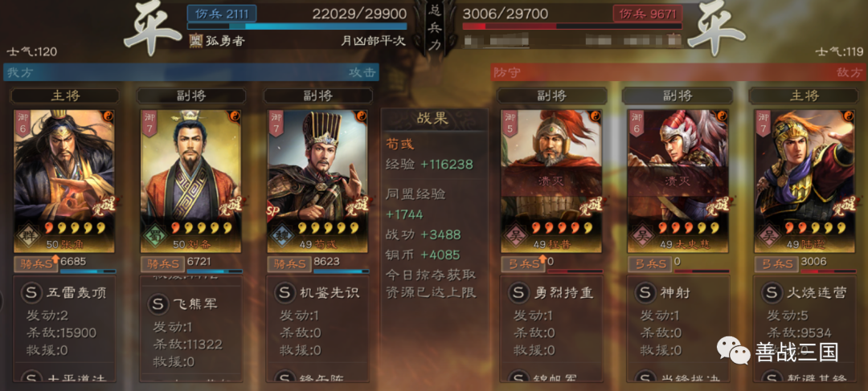868x391 pixels.
Task: Select the 骑兵S troop tag under 张角
Action: (x=36, y=264)
